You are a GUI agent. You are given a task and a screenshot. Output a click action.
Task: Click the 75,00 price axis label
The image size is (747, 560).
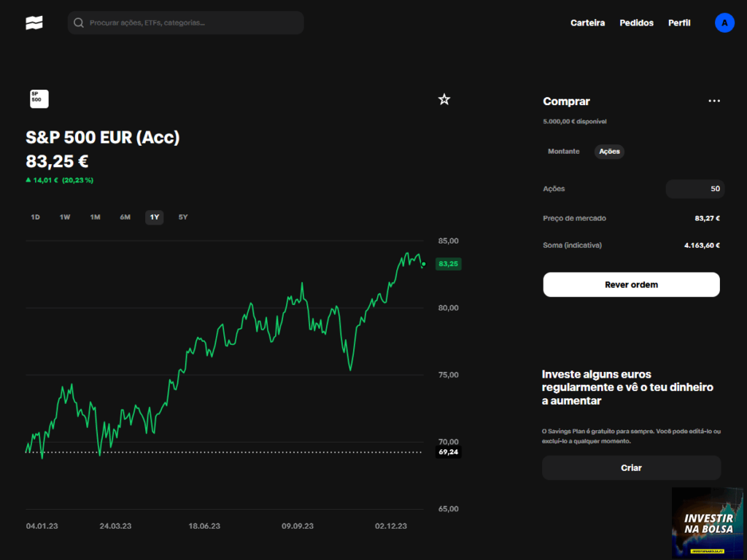(449, 375)
